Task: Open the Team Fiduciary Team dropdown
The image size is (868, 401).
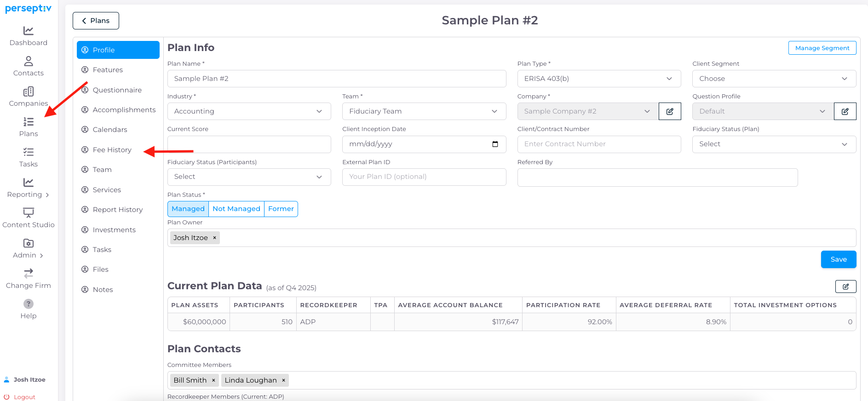Action: pyautogui.click(x=424, y=111)
